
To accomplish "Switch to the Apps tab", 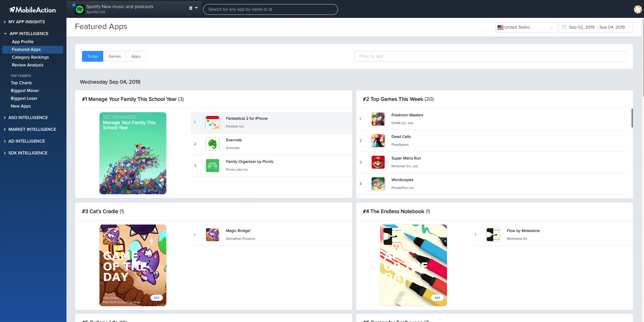I will tap(136, 56).
